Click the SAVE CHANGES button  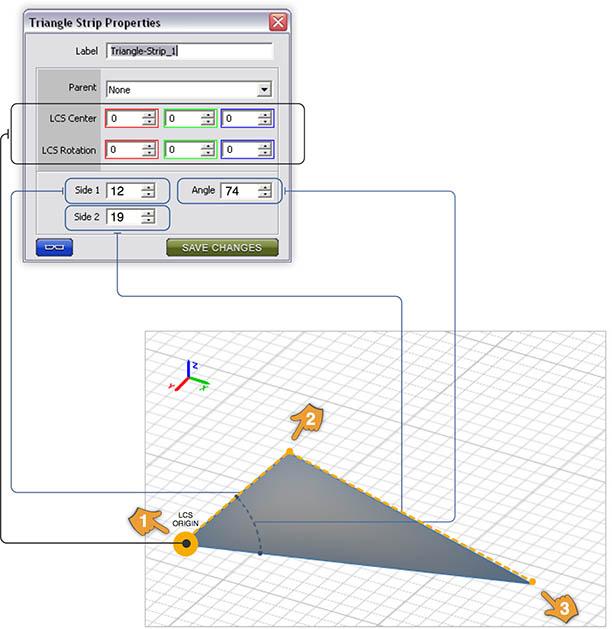pos(222,248)
